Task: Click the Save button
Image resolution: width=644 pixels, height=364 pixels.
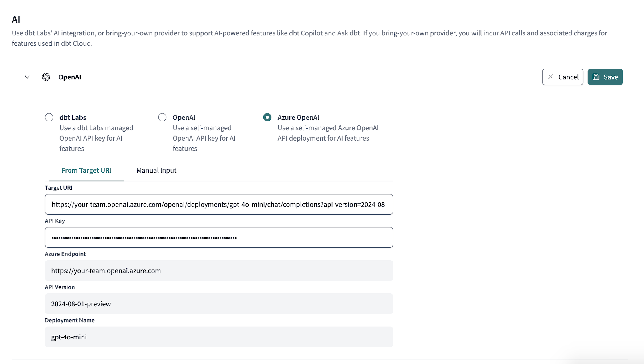Action: pyautogui.click(x=605, y=77)
